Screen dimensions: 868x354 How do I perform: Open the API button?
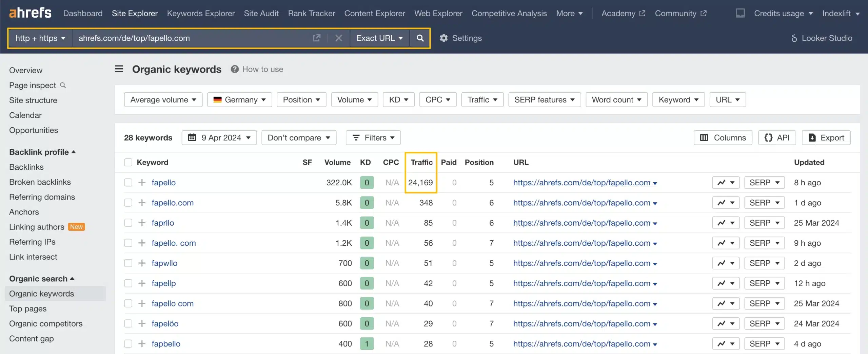777,137
